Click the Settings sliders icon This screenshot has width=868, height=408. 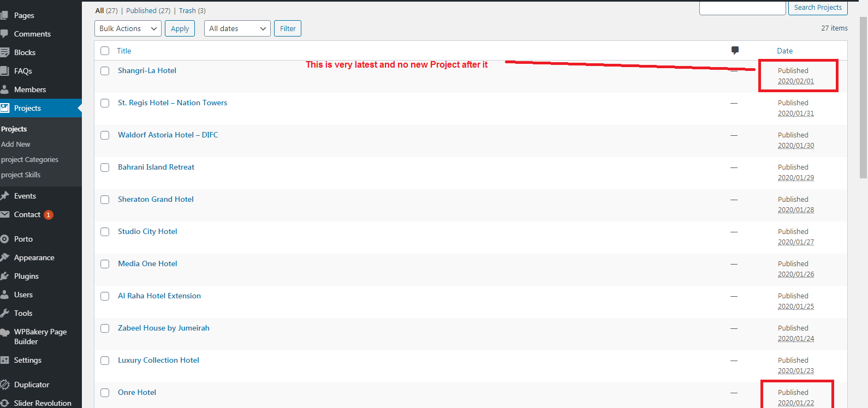pyautogui.click(x=5, y=360)
